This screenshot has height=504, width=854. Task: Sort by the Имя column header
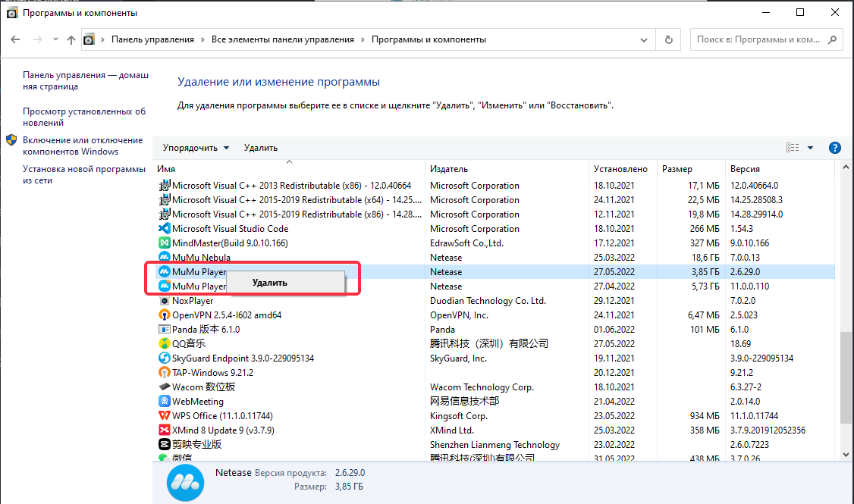[x=290, y=169]
